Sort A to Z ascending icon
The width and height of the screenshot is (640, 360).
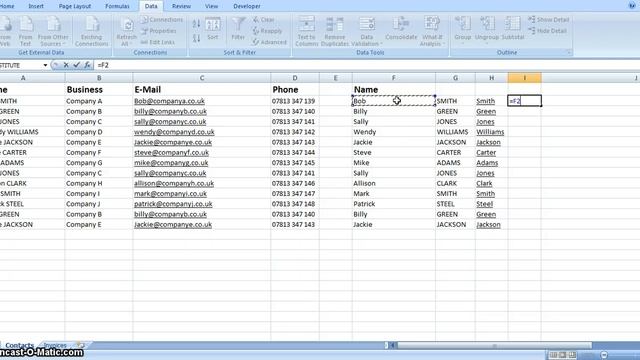pyautogui.click(x=196, y=24)
